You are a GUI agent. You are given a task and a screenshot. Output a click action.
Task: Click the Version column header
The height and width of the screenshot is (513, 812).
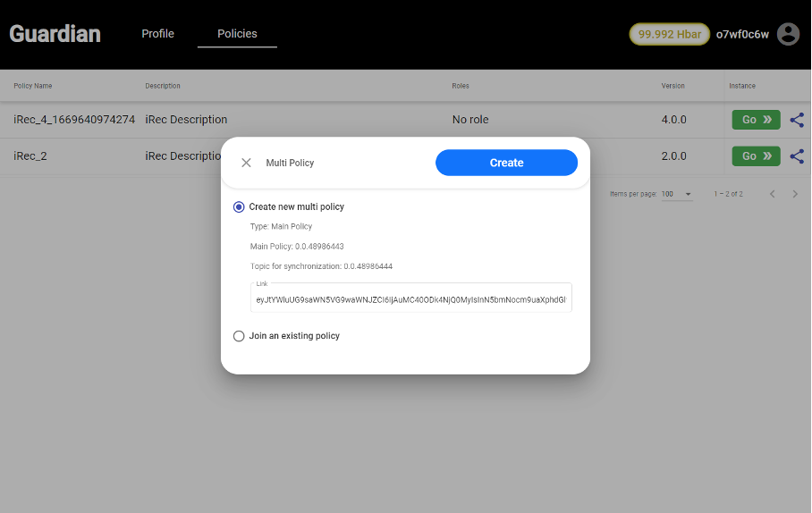coord(672,86)
